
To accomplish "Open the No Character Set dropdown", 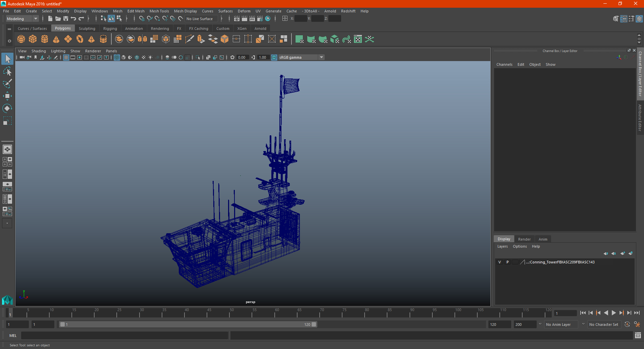I will point(604,325).
